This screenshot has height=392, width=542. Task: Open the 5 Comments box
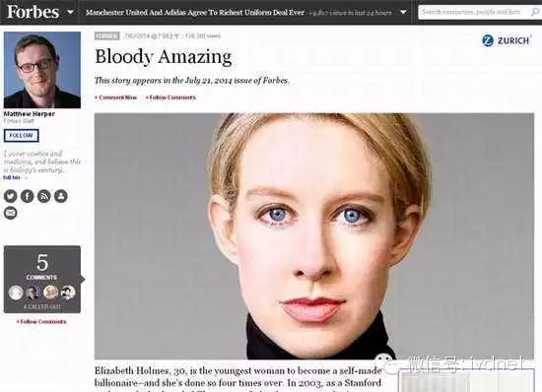[x=42, y=279]
